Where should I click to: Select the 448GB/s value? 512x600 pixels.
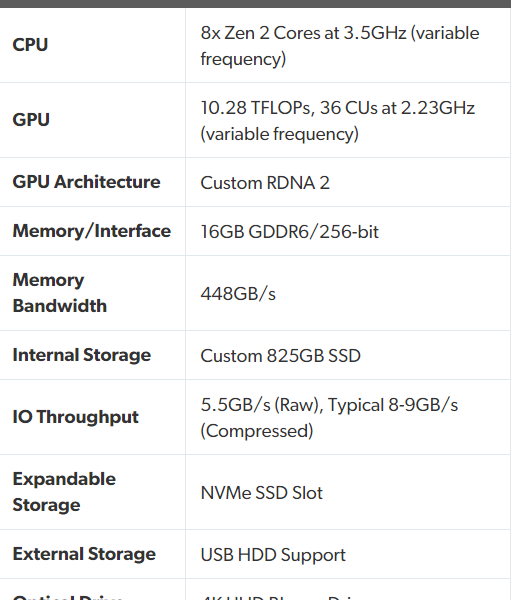[238, 294]
